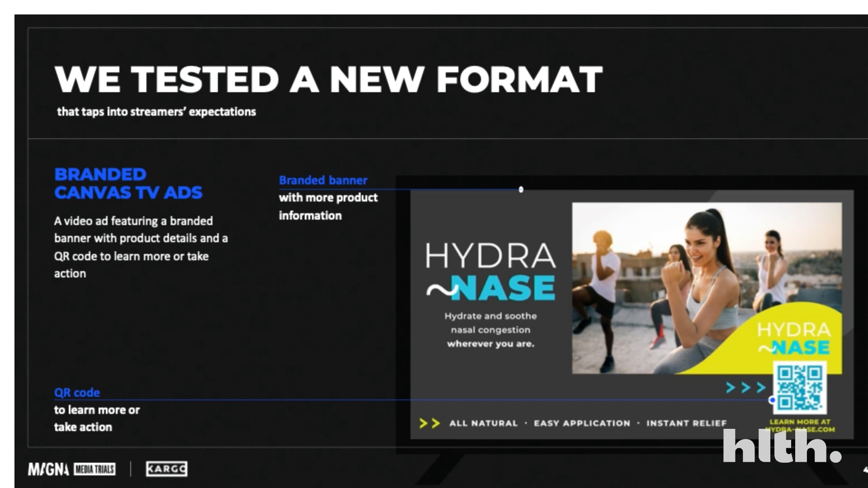
Task: Click the INSTANT RELIEF text in the banner
Action: point(686,423)
